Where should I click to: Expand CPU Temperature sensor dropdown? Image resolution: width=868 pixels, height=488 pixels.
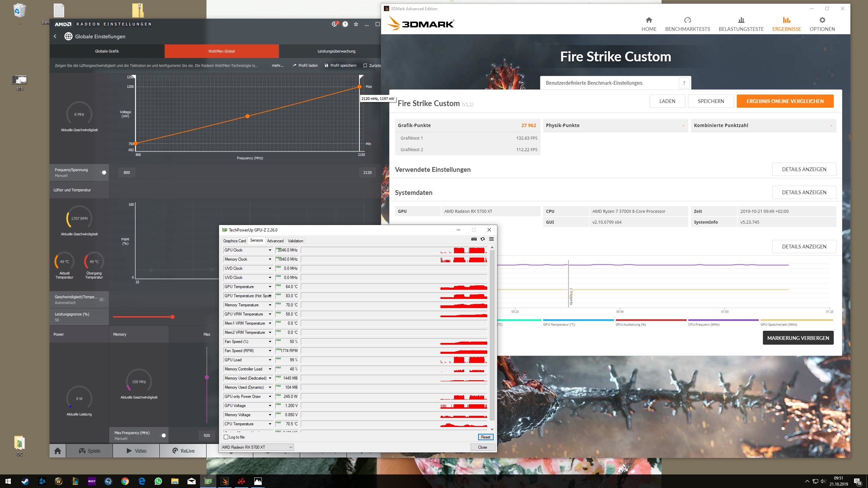pos(270,424)
